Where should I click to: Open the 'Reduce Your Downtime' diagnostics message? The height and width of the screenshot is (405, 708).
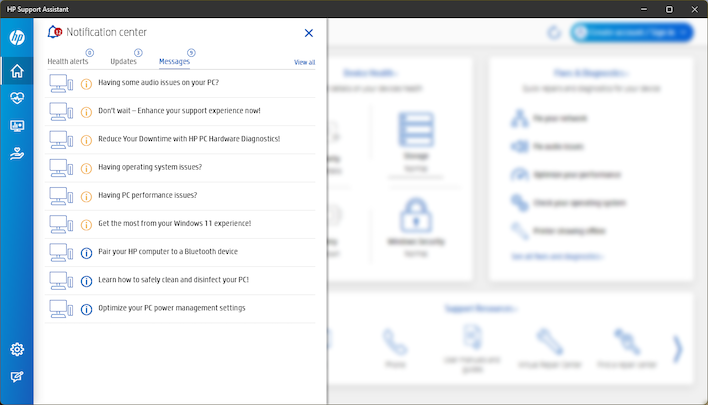click(188, 139)
